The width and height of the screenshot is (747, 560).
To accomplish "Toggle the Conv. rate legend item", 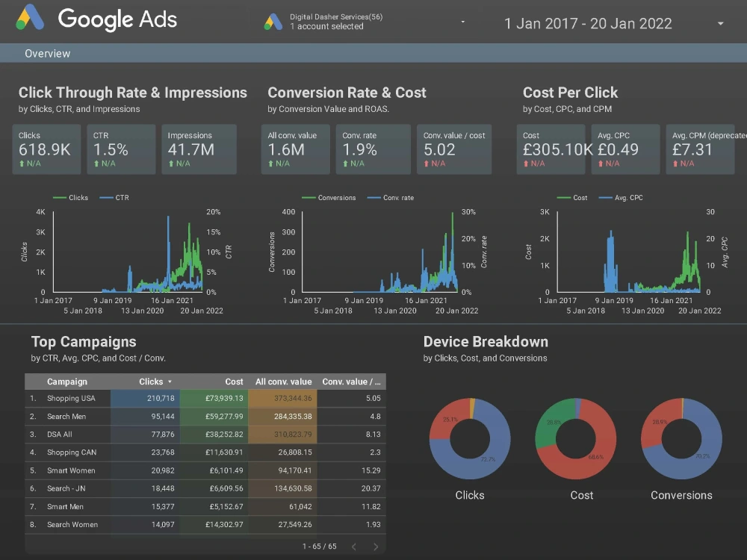I will (391, 198).
